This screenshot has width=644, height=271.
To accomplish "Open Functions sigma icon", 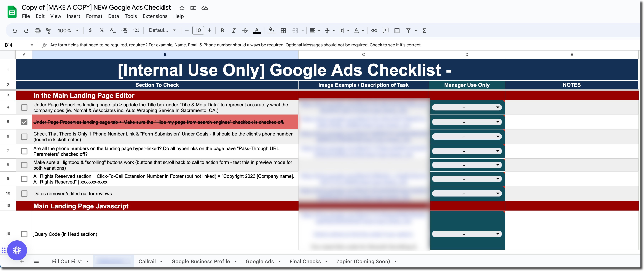I will point(424,31).
